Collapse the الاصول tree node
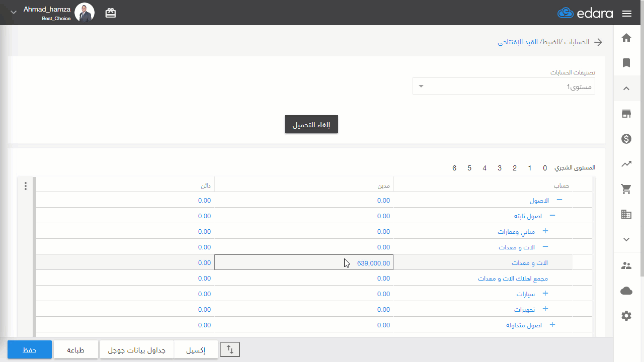 tap(559, 200)
